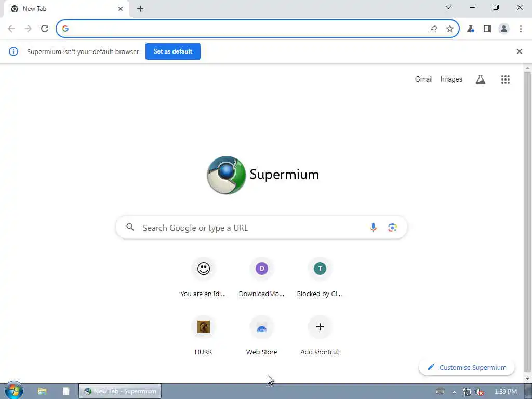532x399 pixels.
Task: Open the Gmail link
Action: click(424, 79)
